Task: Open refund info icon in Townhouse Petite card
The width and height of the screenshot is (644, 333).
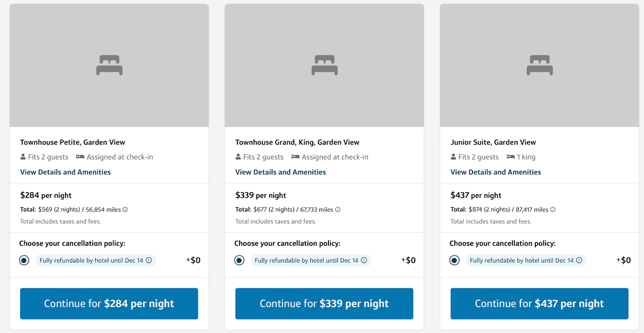Action: pyautogui.click(x=149, y=261)
